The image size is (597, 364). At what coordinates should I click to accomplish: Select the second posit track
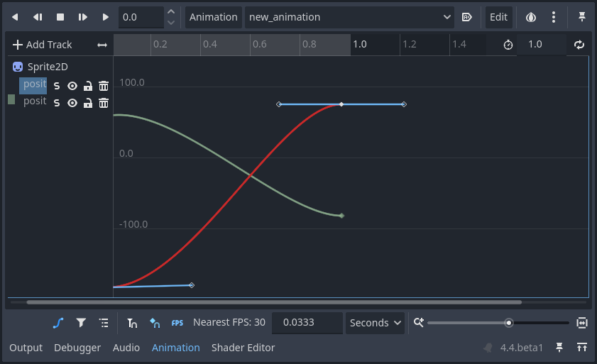pyautogui.click(x=35, y=101)
